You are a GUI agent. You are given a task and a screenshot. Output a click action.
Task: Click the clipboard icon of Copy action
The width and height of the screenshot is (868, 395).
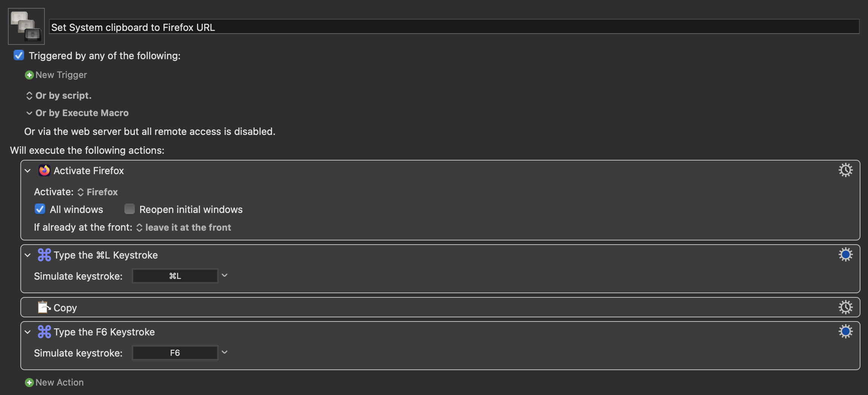coord(44,307)
